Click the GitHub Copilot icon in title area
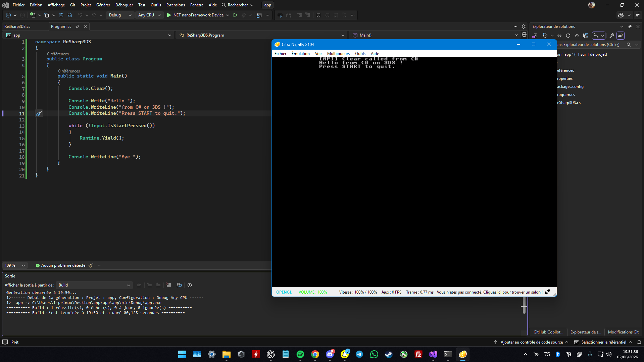Image resolution: width=644 pixels, height=362 pixels. pos(621,15)
